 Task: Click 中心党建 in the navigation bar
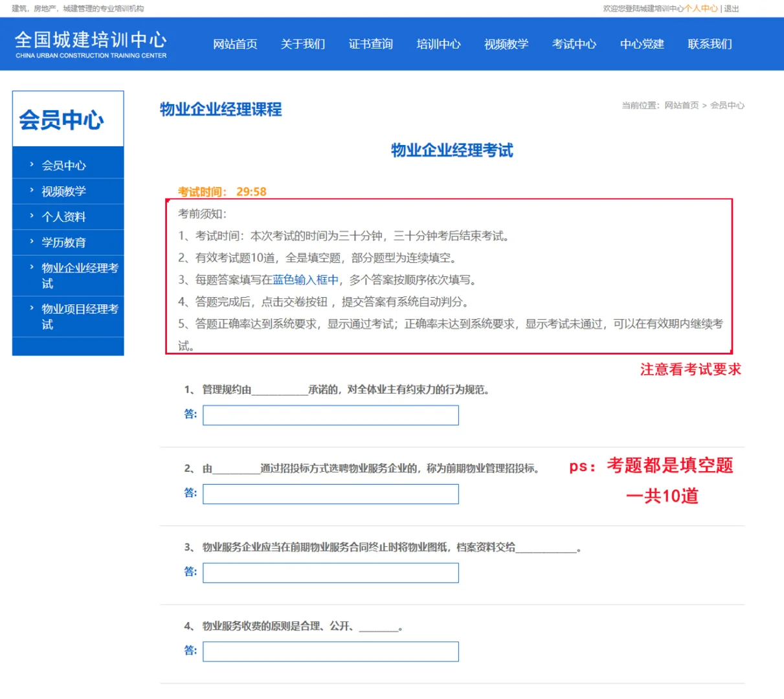[640, 45]
